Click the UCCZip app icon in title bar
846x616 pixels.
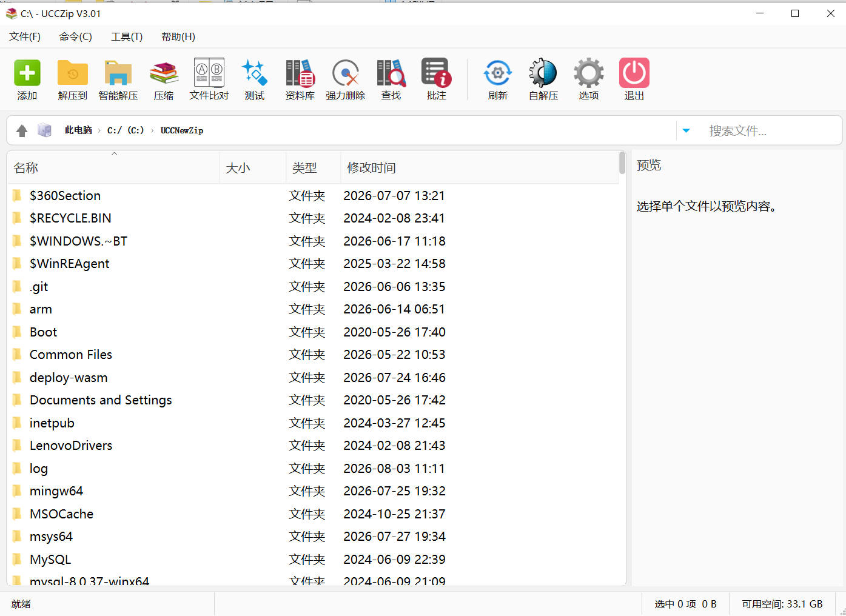(12, 13)
